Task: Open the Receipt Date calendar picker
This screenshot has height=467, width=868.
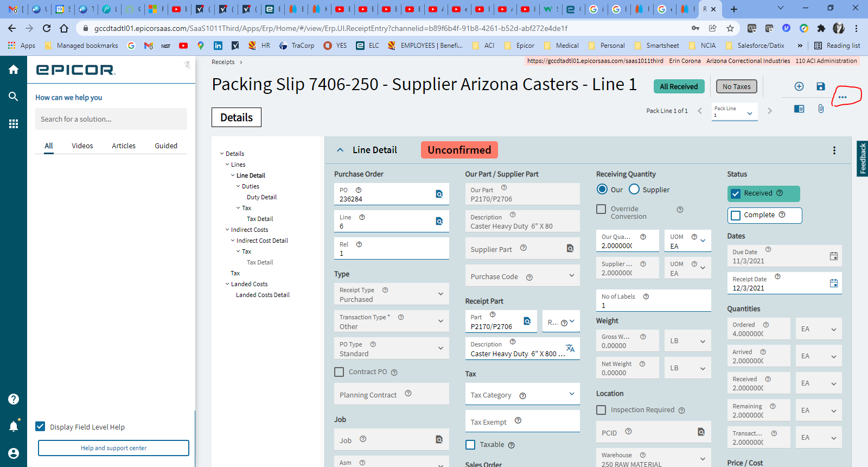Action: tap(834, 283)
